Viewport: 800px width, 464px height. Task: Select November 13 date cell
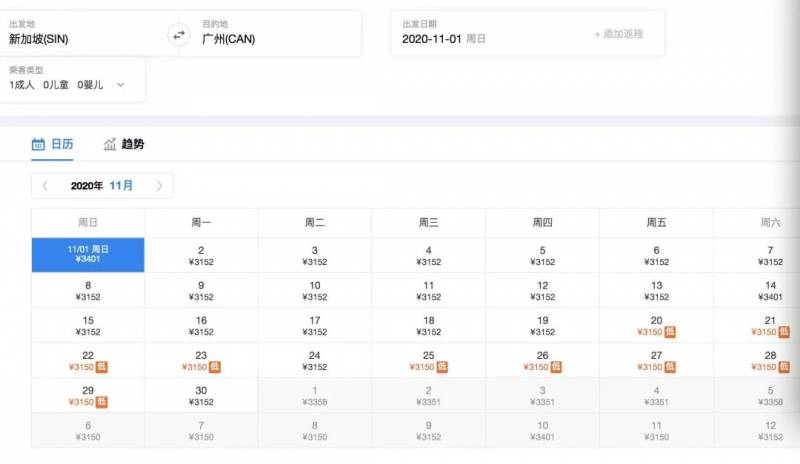656,290
